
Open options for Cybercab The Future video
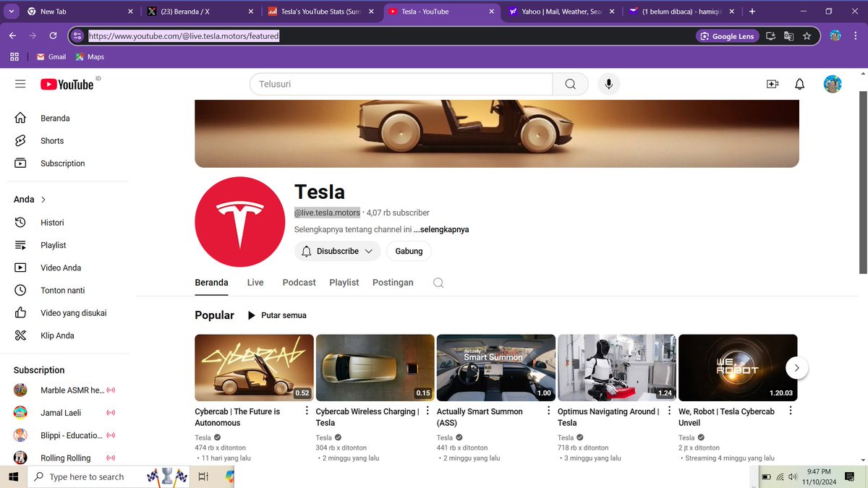[x=306, y=411]
